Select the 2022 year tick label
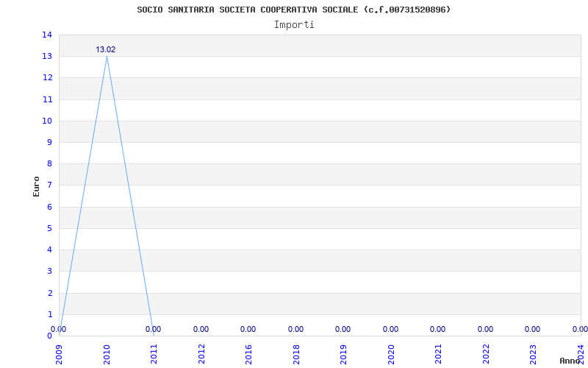Screen dimensions: 588x368 (487, 354)
